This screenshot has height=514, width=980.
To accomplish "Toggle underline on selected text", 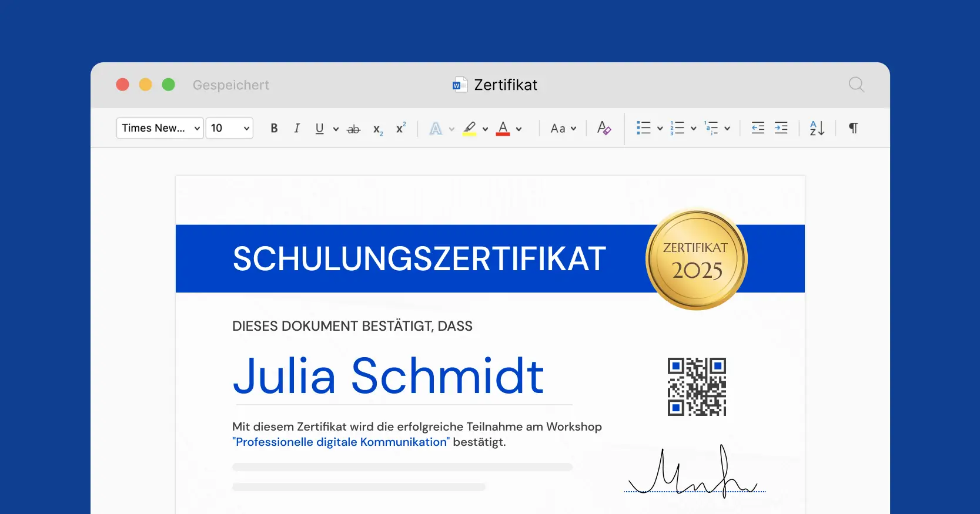I will (x=319, y=128).
